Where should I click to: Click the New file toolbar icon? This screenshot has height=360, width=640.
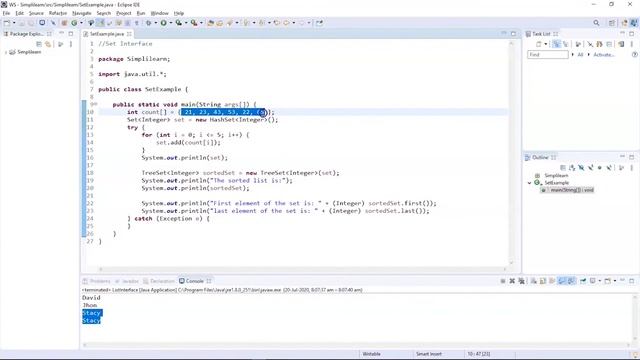tap(7, 23)
